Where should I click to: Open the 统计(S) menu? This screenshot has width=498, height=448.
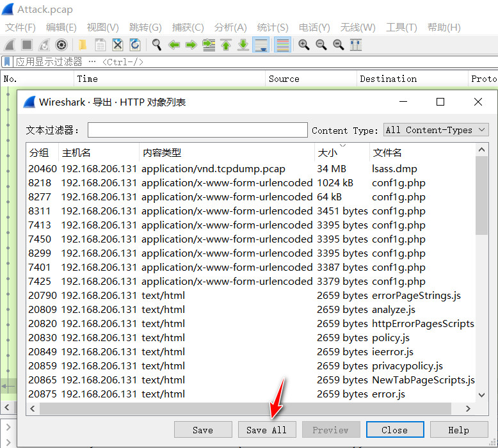coord(273,28)
